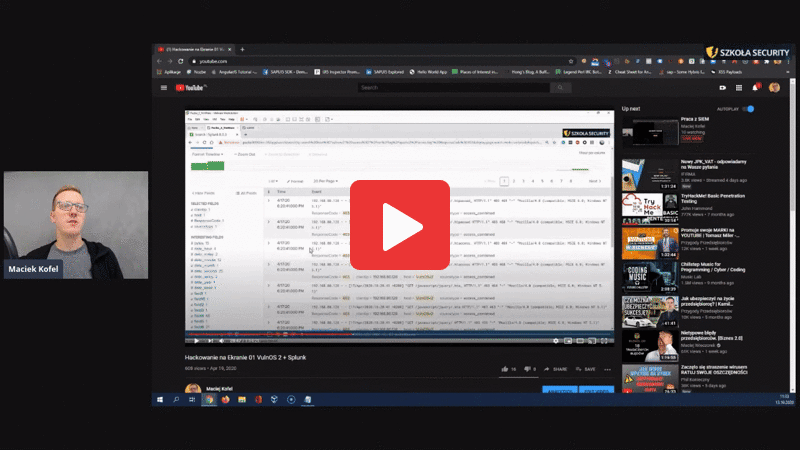Toggle the Autoplay switch
This screenshot has height=450, width=800.
point(750,108)
